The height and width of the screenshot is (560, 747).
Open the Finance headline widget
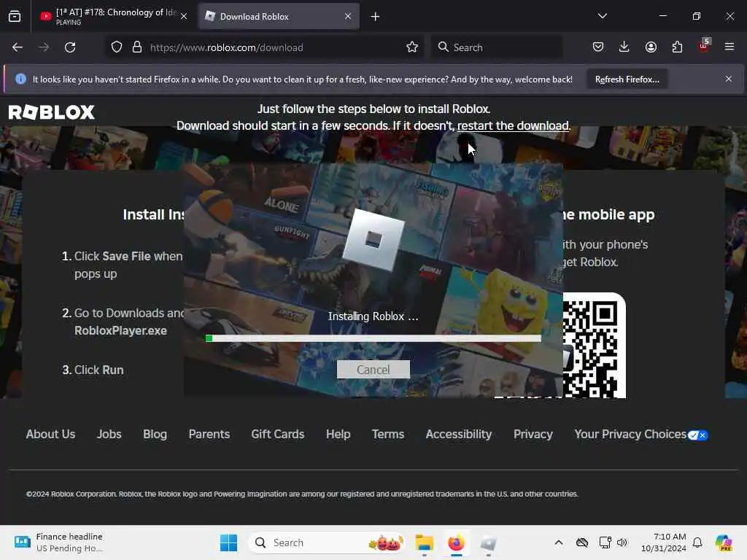[58, 542]
